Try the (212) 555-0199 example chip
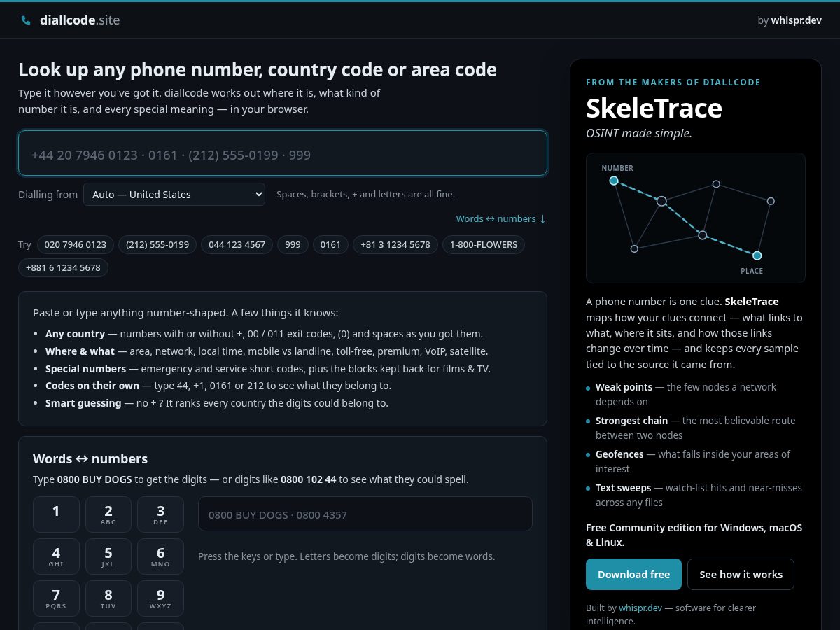Screen dimensions: 840x630 tap(157, 245)
